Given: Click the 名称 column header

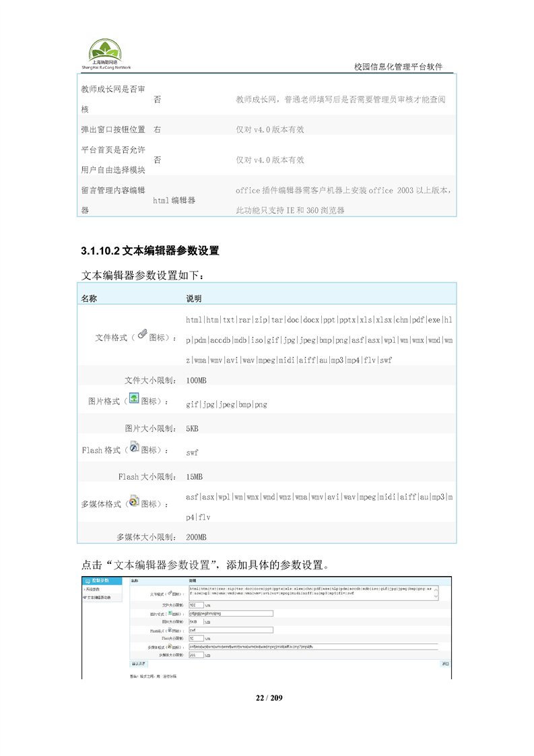Looking at the screenshot, I should click(x=89, y=298).
